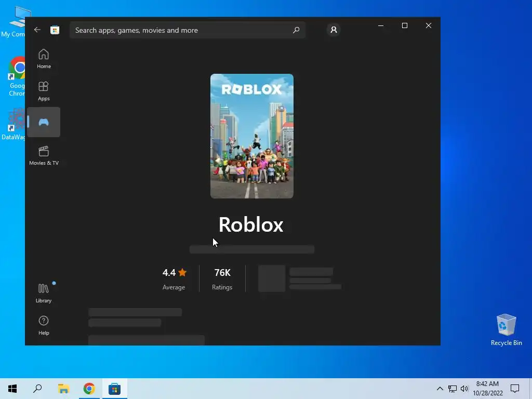Go back with the back arrow
This screenshot has height=399, width=532.
pyautogui.click(x=37, y=30)
